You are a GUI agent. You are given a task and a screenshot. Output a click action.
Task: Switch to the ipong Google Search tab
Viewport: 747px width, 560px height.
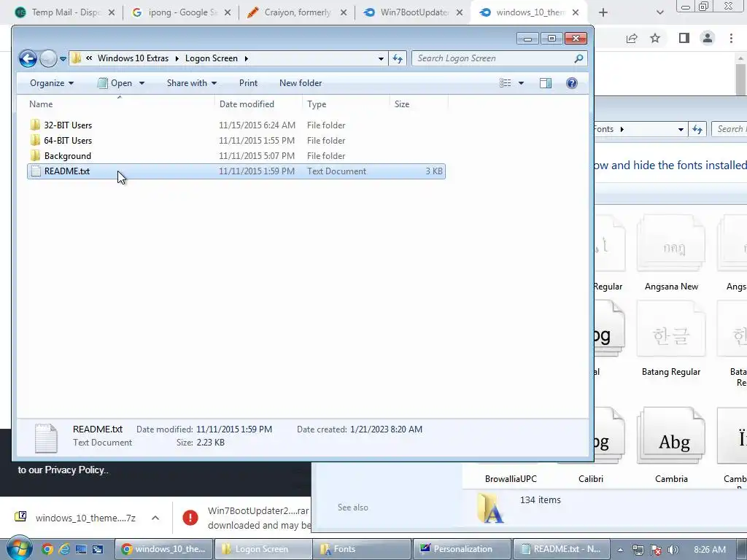181,12
